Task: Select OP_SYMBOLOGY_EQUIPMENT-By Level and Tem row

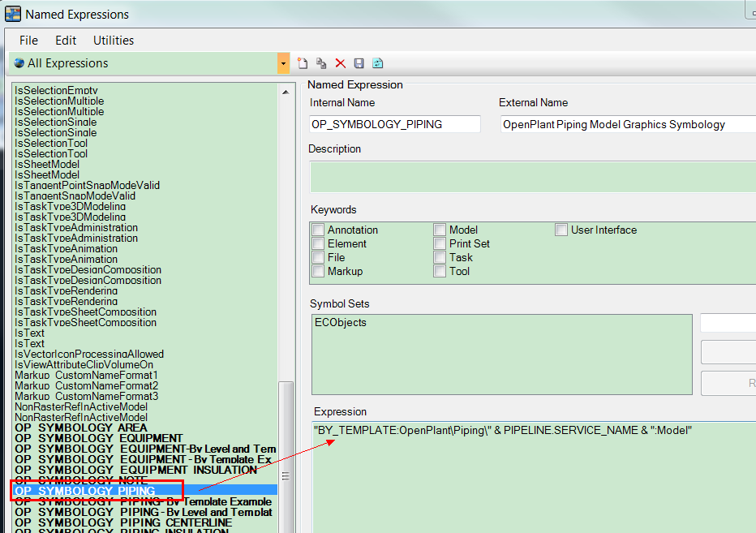Action: (145, 449)
